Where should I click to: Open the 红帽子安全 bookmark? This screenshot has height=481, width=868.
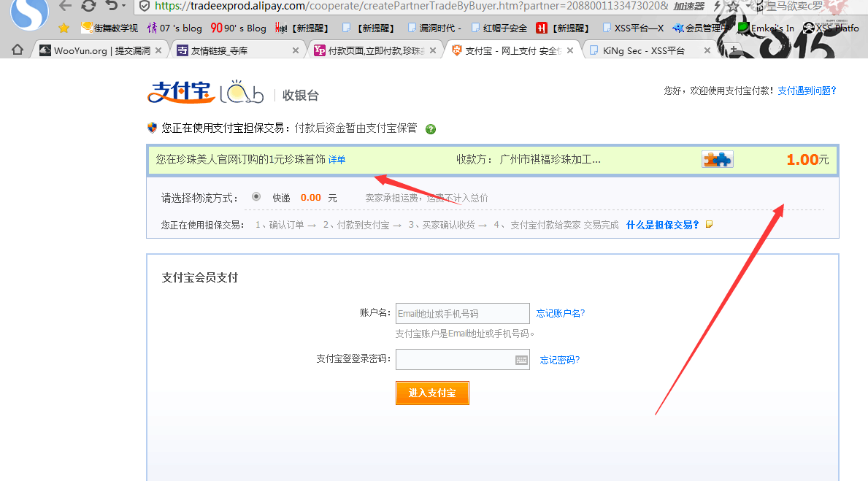(499, 28)
